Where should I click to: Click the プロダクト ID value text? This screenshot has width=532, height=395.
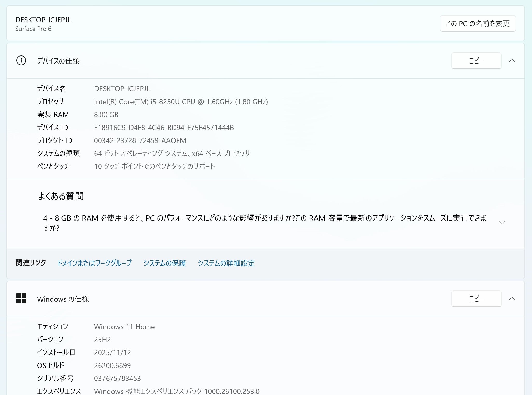click(140, 140)
